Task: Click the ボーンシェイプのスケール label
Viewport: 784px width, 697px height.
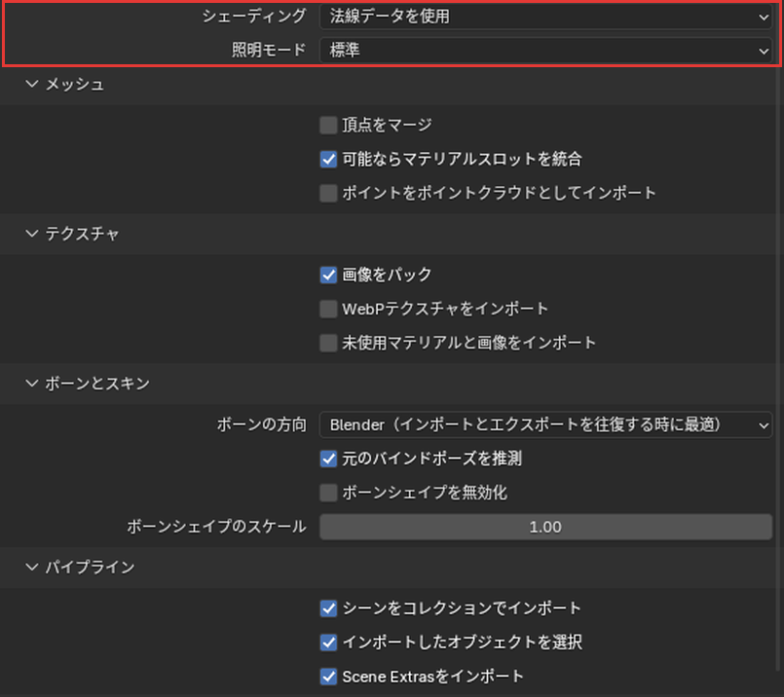Action: coord(216,527)
